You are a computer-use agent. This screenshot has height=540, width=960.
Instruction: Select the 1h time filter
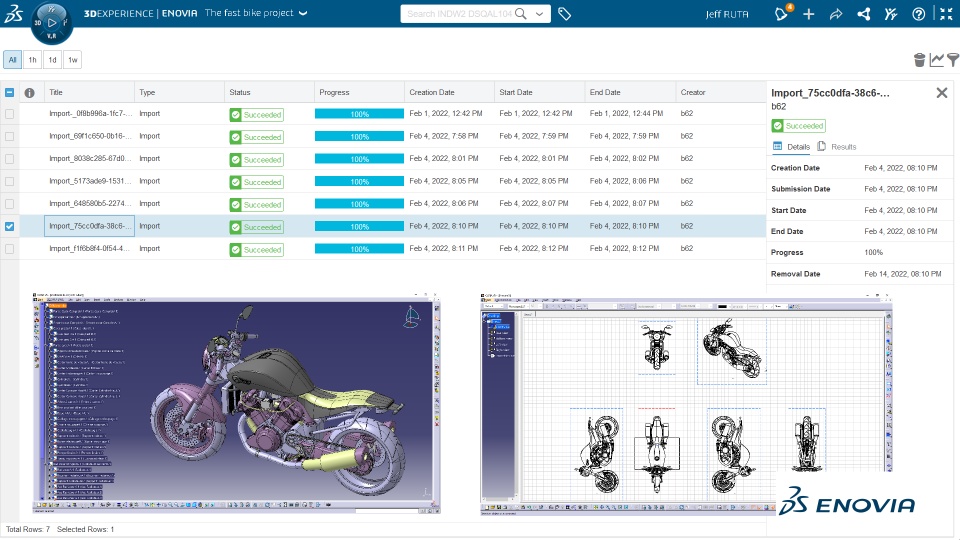click(32, 59)
